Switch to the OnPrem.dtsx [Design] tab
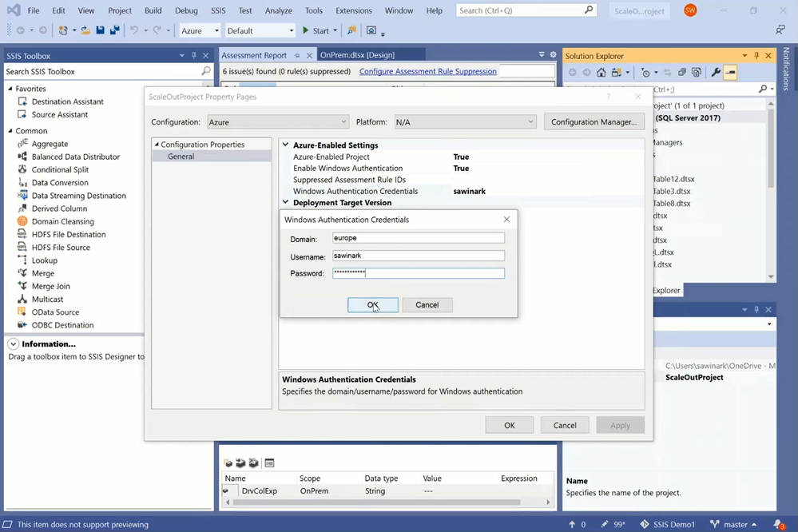The image size is (798, 532). pyautogui.click(x=357, y=55)
